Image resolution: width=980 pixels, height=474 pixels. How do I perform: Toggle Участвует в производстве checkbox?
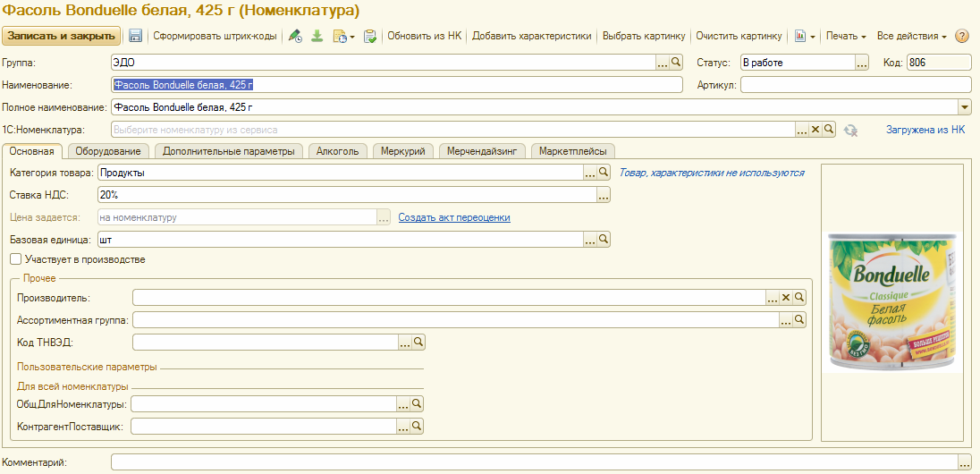16,258
